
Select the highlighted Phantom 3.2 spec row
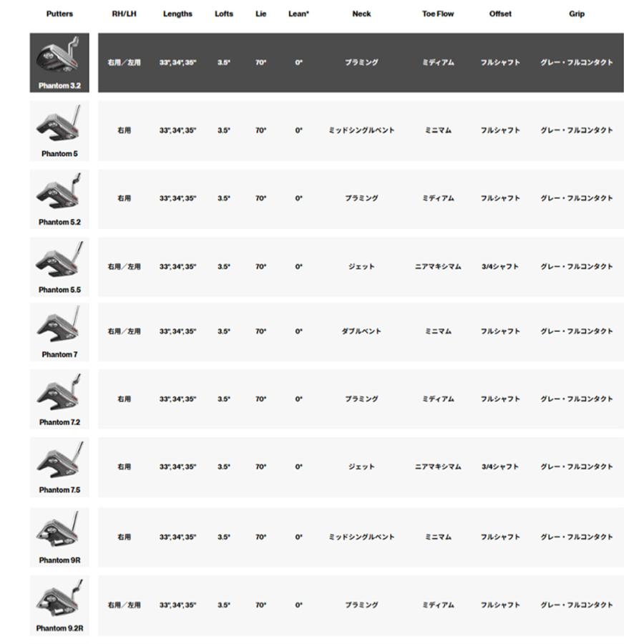361,62
